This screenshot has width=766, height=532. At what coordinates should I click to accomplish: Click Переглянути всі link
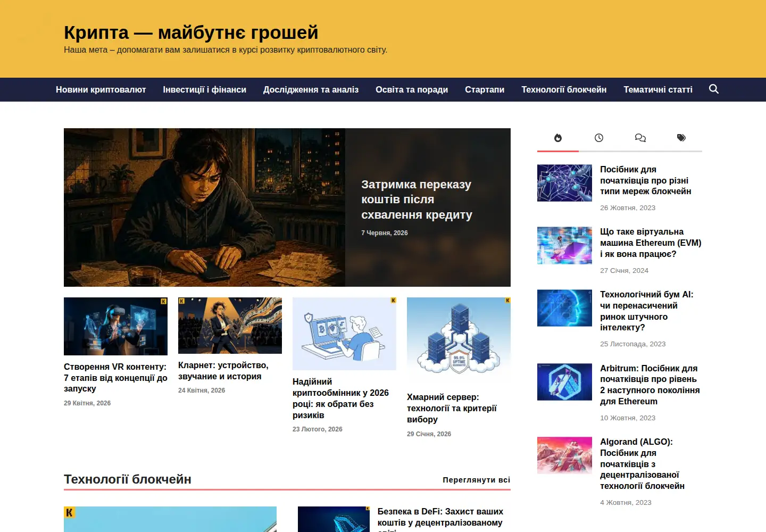pos(477,480)
